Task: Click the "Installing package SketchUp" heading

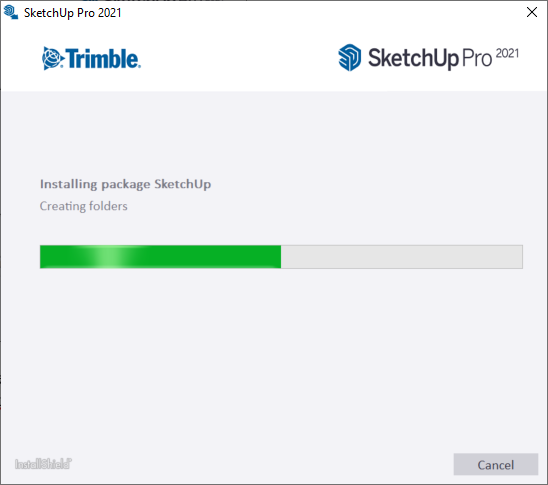Action: point(125,184)
